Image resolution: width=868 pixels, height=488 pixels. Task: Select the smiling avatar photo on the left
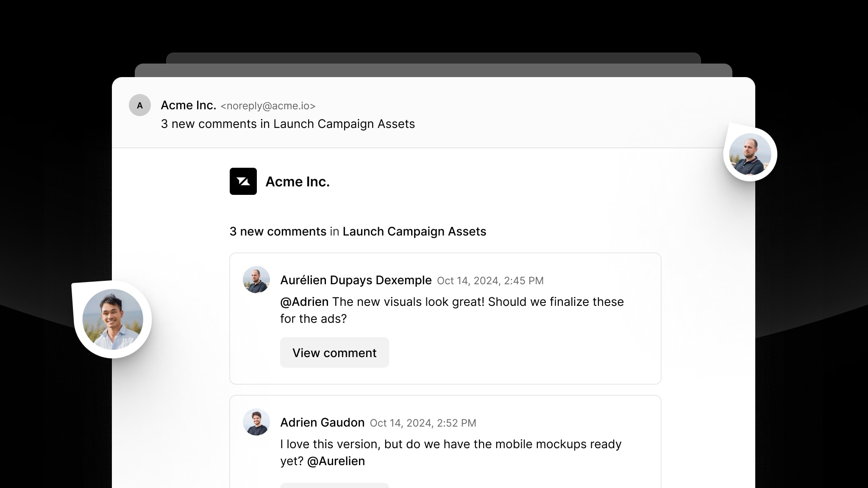click(x=113, y=319)
